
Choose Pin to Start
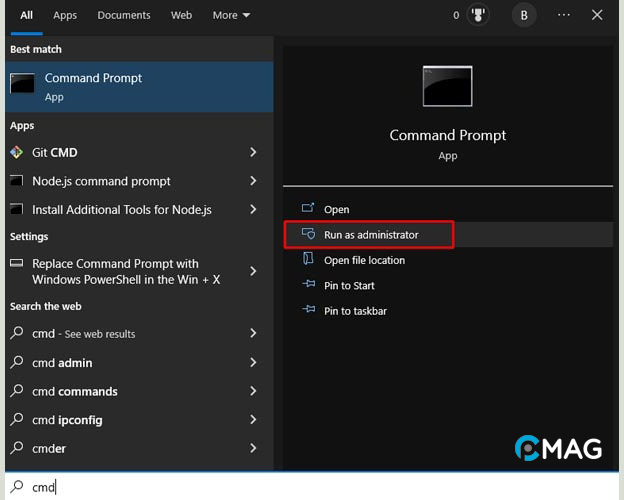[448, 285]
